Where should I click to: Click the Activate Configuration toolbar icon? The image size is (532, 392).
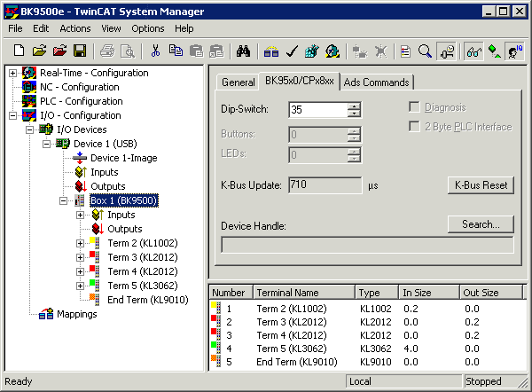pyautogui.click(x=312, y=51)
